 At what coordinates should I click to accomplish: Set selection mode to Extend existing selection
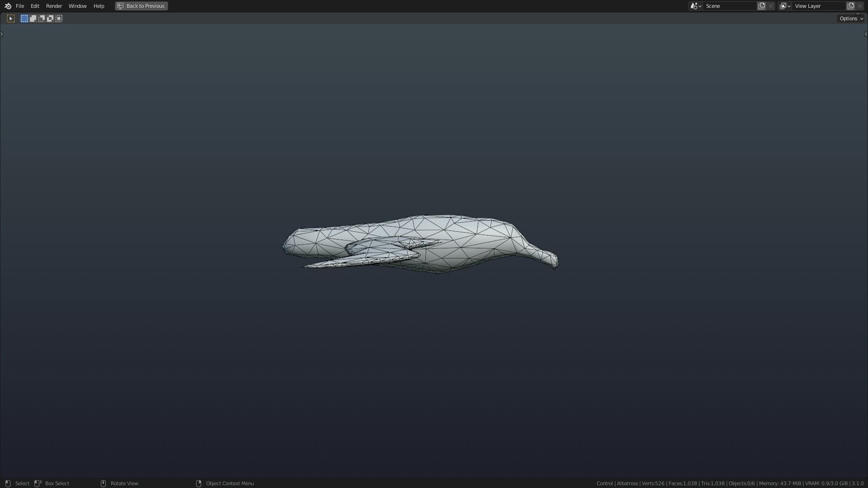pyautogui.click(x=33, y=19)
